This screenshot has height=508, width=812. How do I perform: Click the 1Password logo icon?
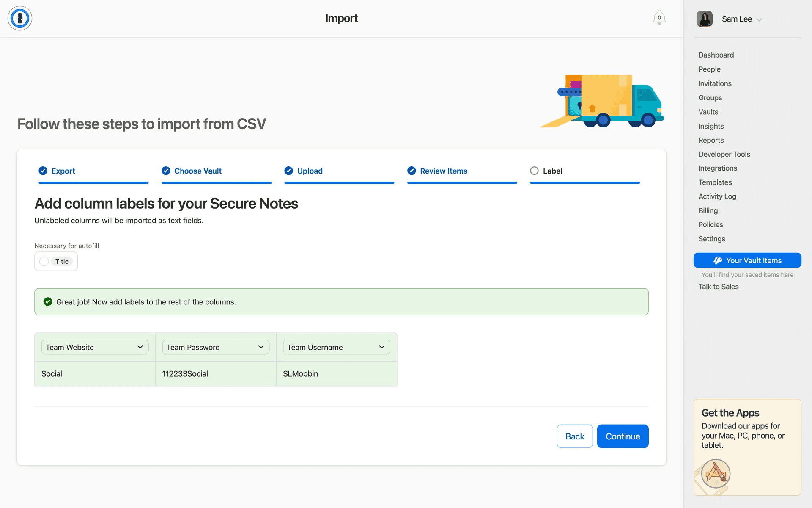(20, 18)
